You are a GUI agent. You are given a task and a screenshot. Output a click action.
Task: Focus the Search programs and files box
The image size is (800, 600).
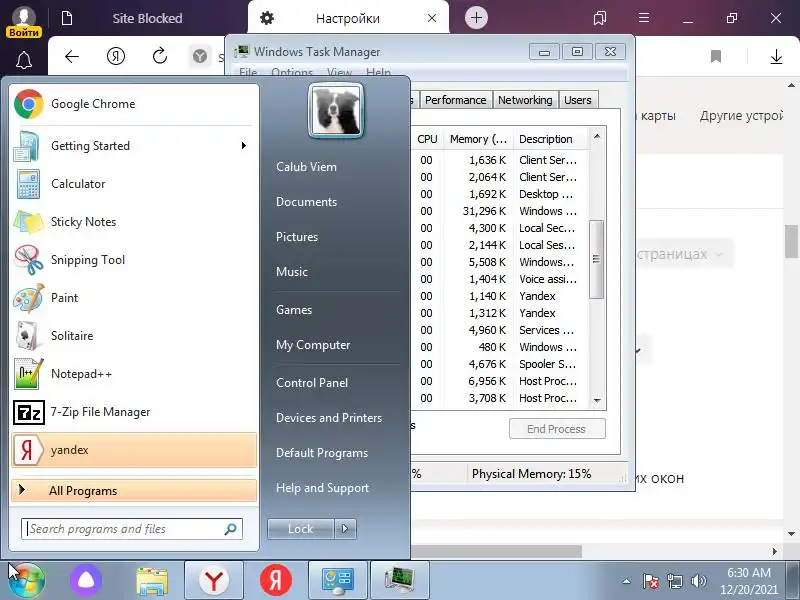132,529
